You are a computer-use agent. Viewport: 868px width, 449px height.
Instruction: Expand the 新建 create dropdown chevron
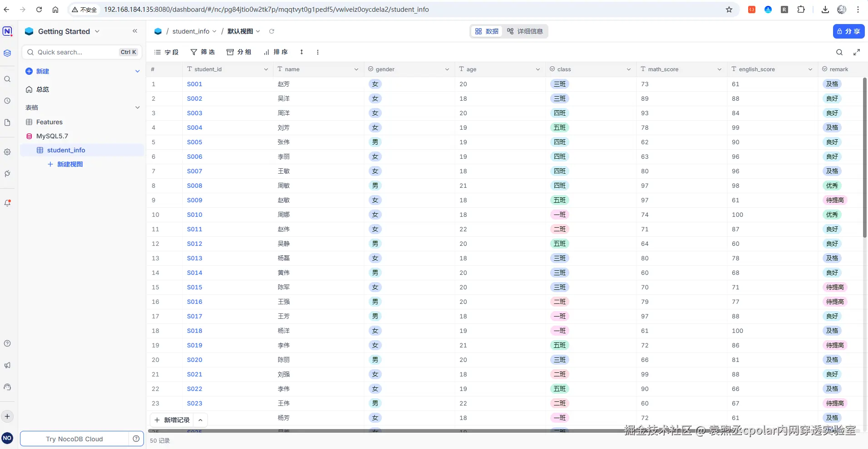click(138, 71)
